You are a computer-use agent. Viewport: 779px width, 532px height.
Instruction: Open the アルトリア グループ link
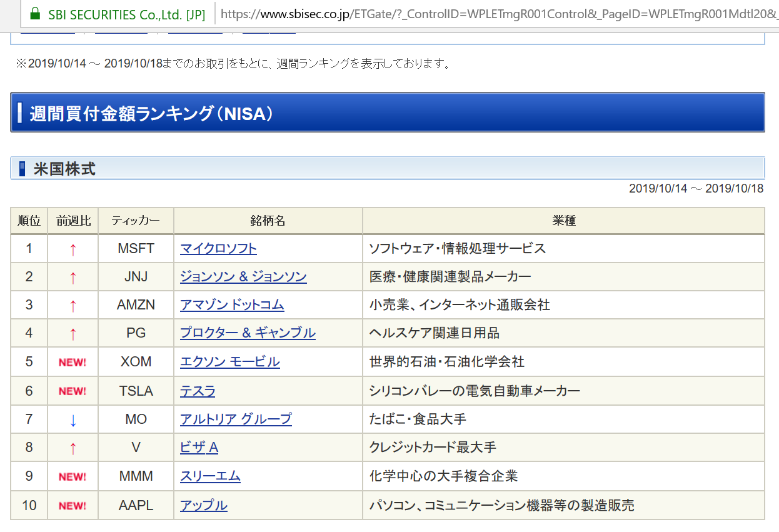point(236,419)
